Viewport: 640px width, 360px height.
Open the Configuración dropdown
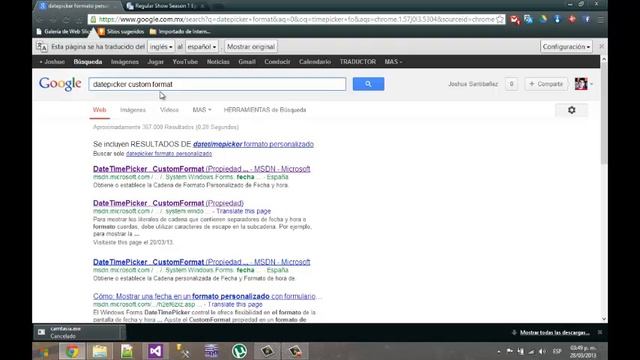pos(566,47)
